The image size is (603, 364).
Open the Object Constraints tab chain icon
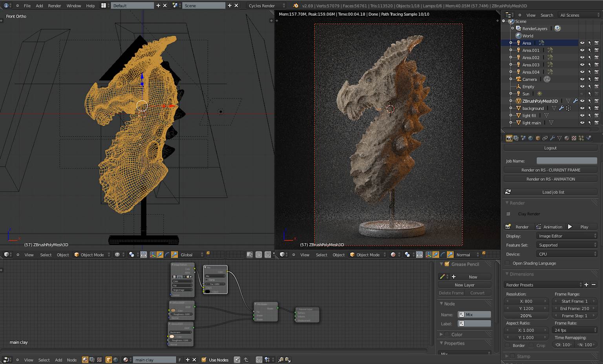coord(545,138)
